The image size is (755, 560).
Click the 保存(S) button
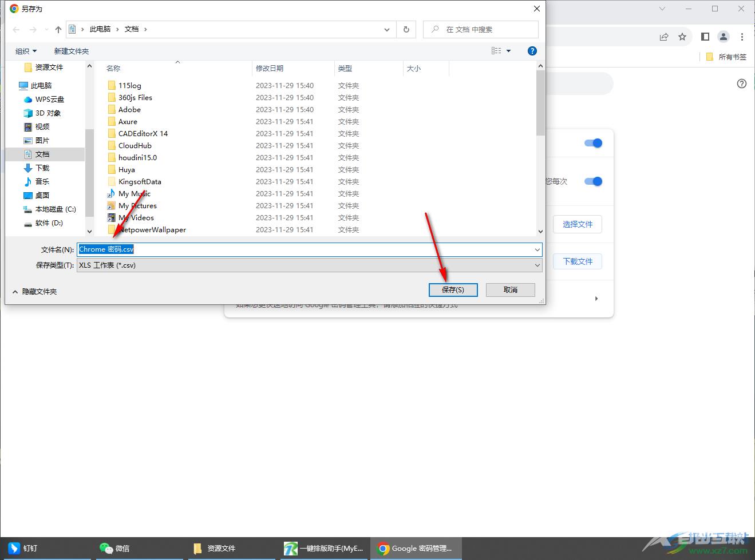coord(453,290)
